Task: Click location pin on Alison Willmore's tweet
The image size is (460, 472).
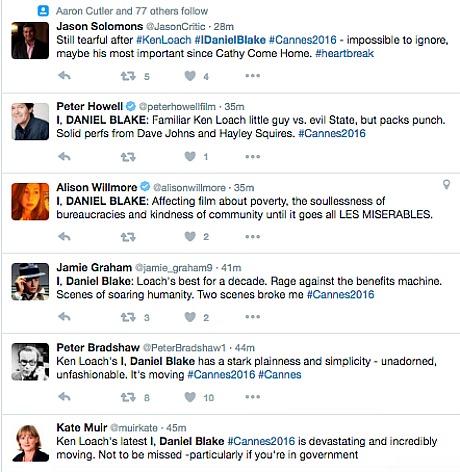Action: point(446,184)
